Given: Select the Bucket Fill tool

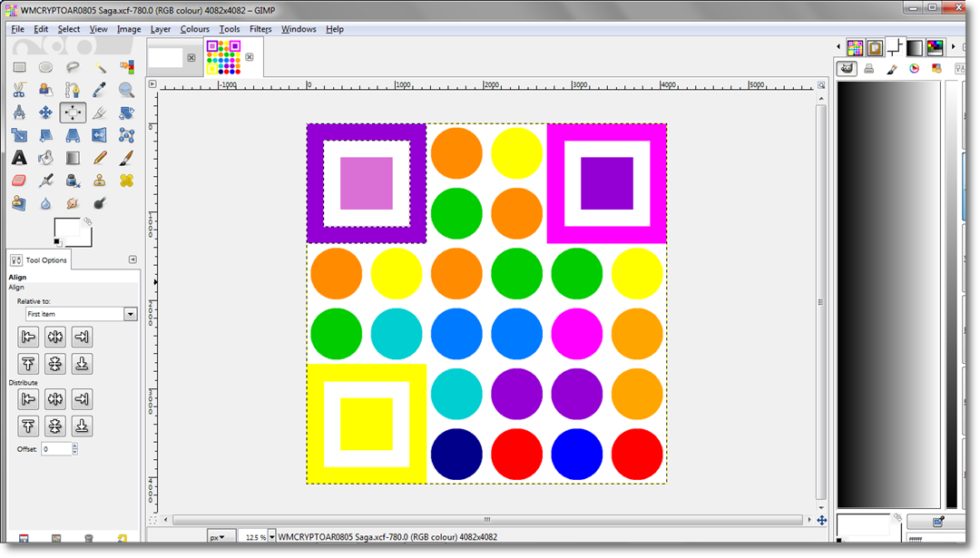Looking at the screenshot, I should pyautogui.click(x=45, y=158).
